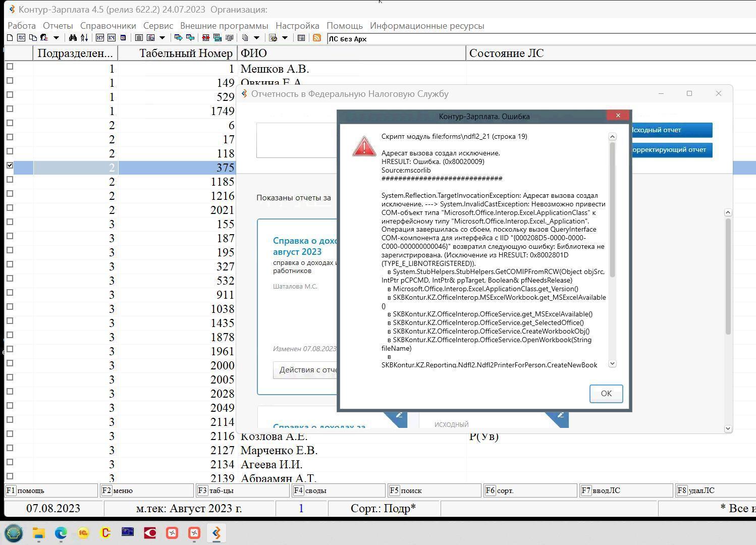Image resolution: width=756 pixels, height=545 pixels.
Task: Click the Start shell button on taskbar
Action: click(x=14, y=533)
